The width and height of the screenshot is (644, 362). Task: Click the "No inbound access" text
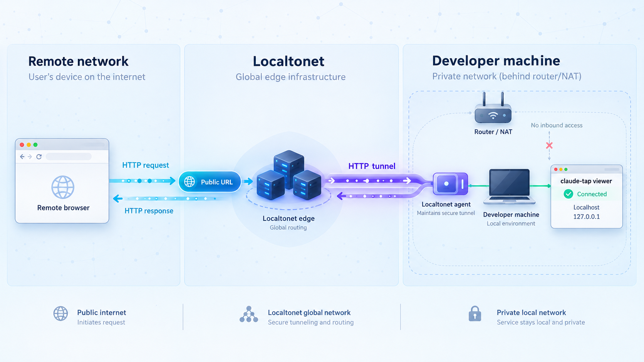557,125
